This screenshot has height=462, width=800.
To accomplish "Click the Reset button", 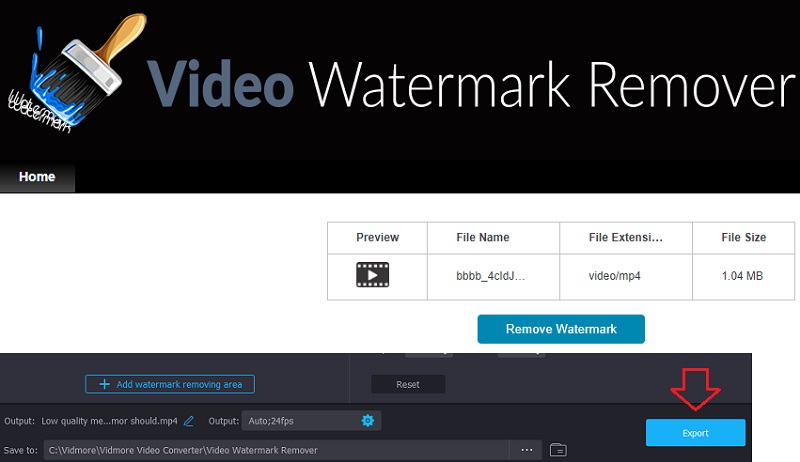I will 408,384.
